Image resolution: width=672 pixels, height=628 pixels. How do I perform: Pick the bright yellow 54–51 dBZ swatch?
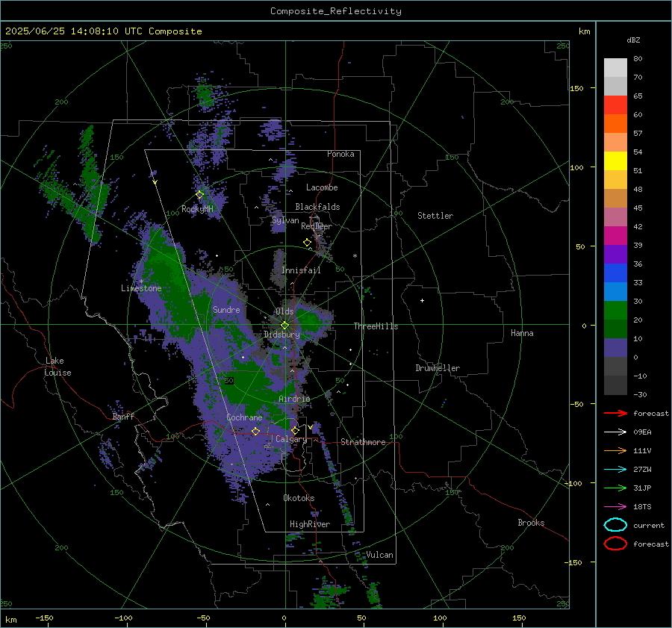point(615,161)
